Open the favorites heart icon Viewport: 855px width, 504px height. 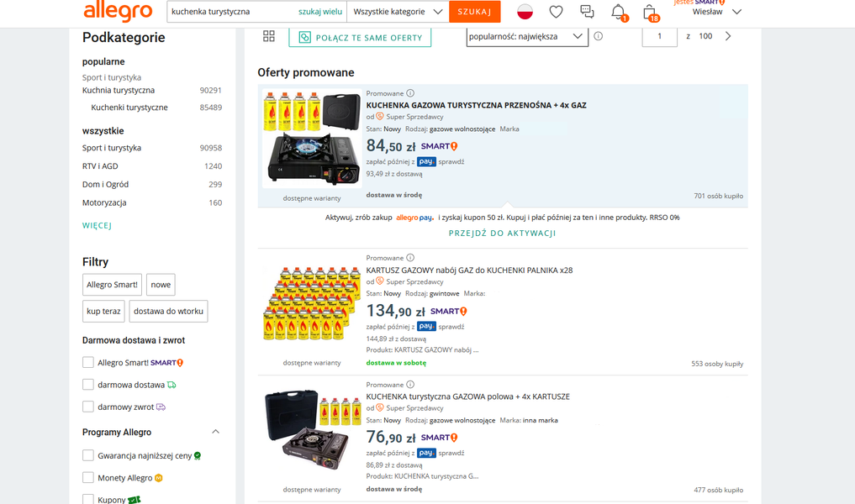(x=555, y=12)
